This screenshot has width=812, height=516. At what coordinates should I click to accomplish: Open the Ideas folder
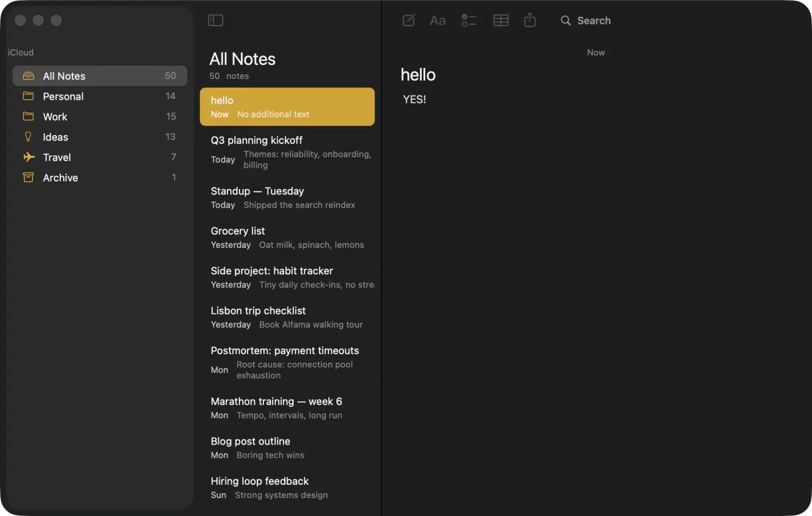[x=100, y=137]
